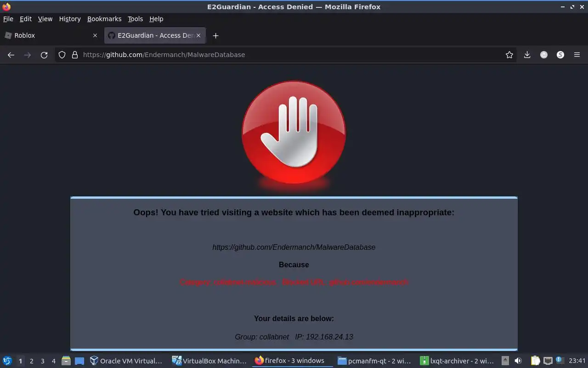Select the E2Guardian - Access Denied tab
This screenshot has height=368, width=588.
(155, 35)
